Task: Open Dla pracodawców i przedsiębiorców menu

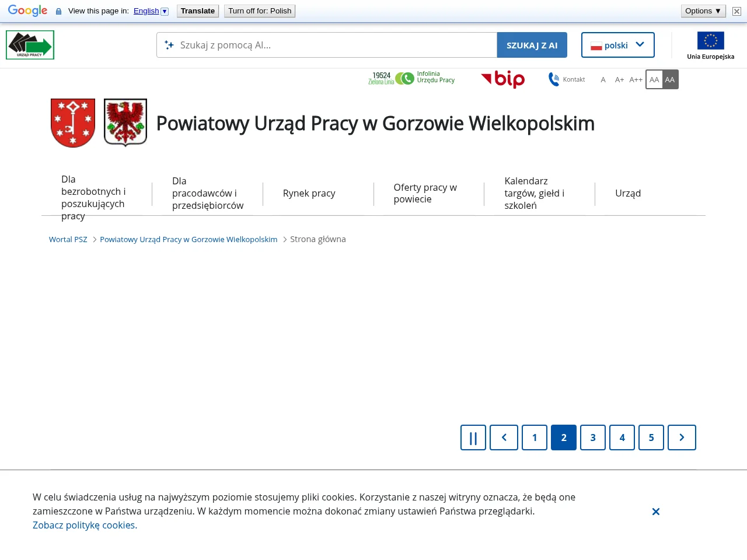Action: pyautogui.click(x=208, y=193)
